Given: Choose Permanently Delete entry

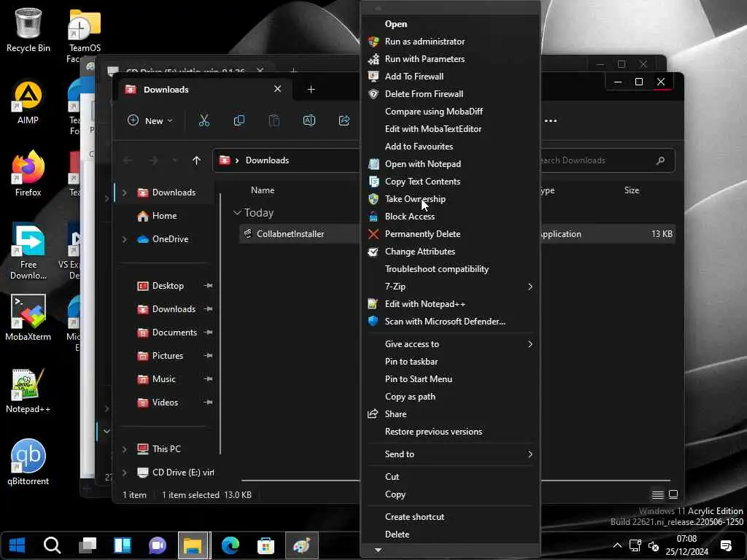Looking at the screenshot, I should 450,234.
